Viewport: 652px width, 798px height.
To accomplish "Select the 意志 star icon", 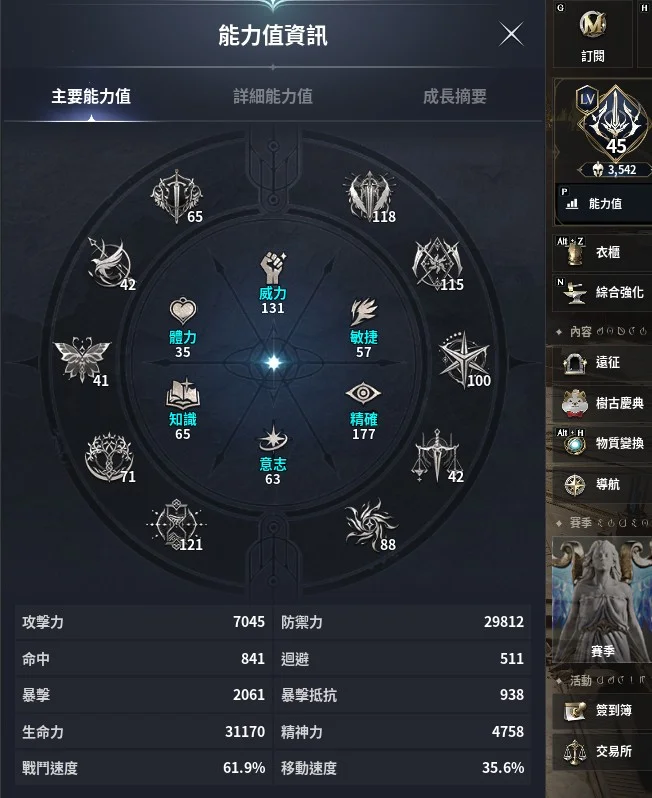I will pos(273,438).
